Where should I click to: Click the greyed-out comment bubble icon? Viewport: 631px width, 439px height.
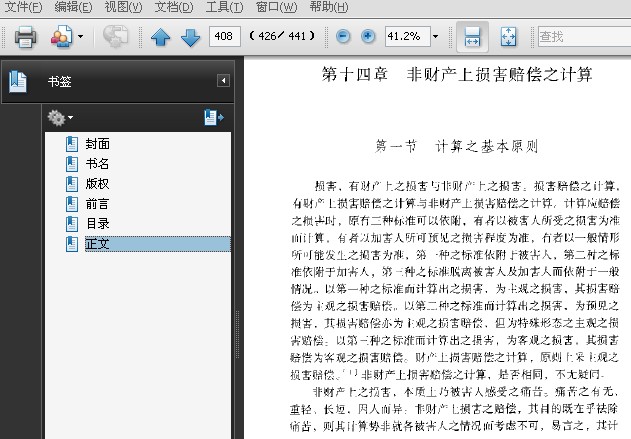point(115,37)
